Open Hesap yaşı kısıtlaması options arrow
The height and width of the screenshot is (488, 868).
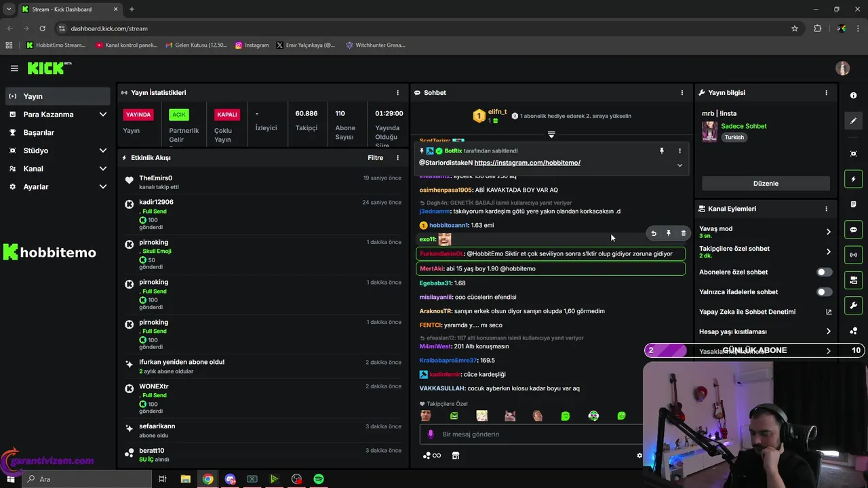pos(828,331)
